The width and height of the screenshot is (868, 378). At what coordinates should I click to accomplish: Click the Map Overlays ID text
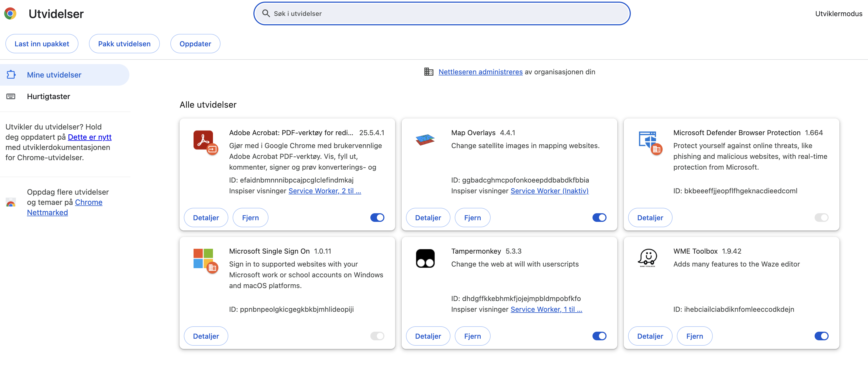coord(520,180)
